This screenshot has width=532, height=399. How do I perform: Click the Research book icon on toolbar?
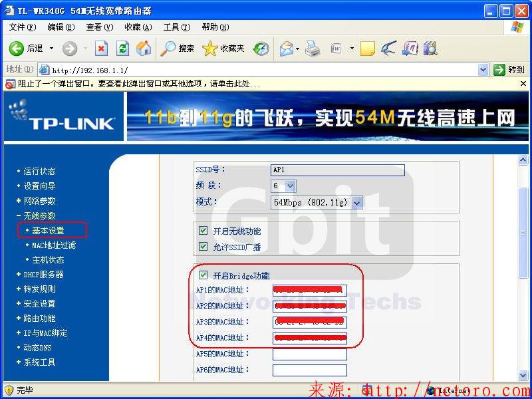410,49
